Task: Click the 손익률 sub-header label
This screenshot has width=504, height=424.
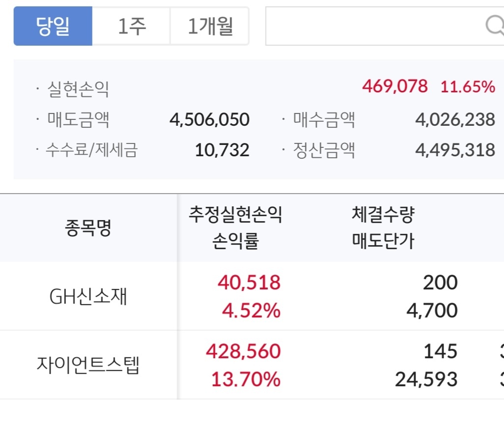Action: pos(236,241)
